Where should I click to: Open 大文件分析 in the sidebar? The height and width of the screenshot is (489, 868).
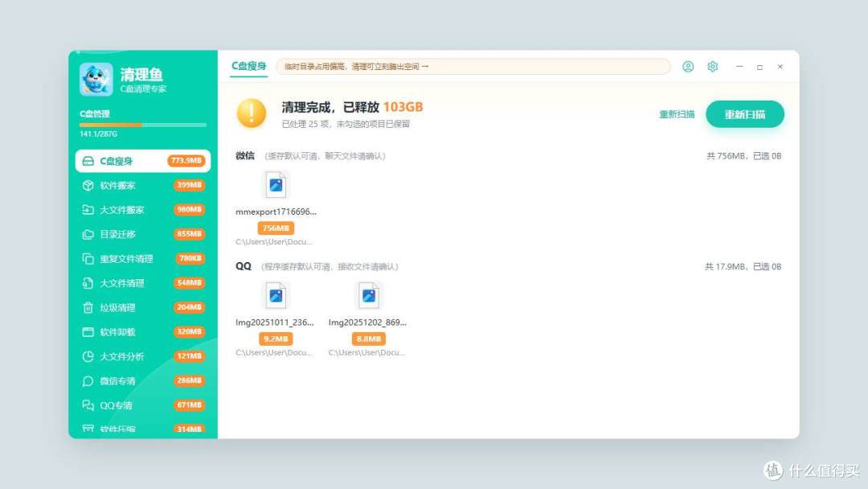(x=143, y=356)
